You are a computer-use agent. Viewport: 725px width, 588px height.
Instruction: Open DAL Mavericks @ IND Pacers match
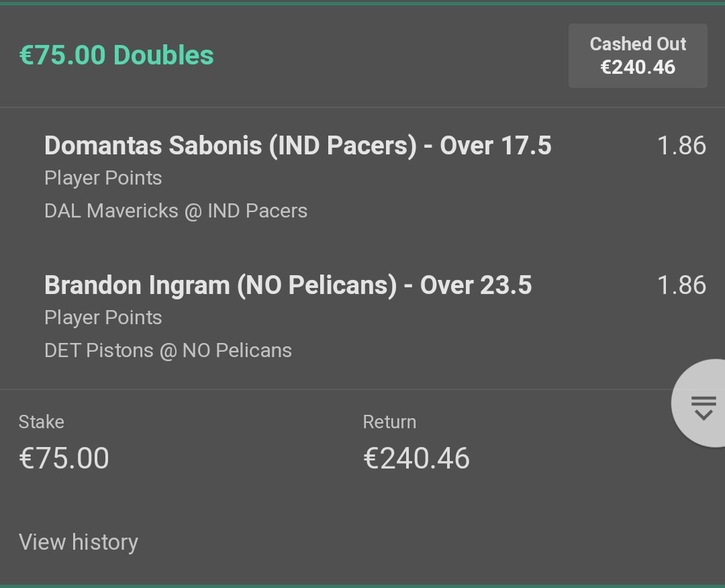point(176,211)
